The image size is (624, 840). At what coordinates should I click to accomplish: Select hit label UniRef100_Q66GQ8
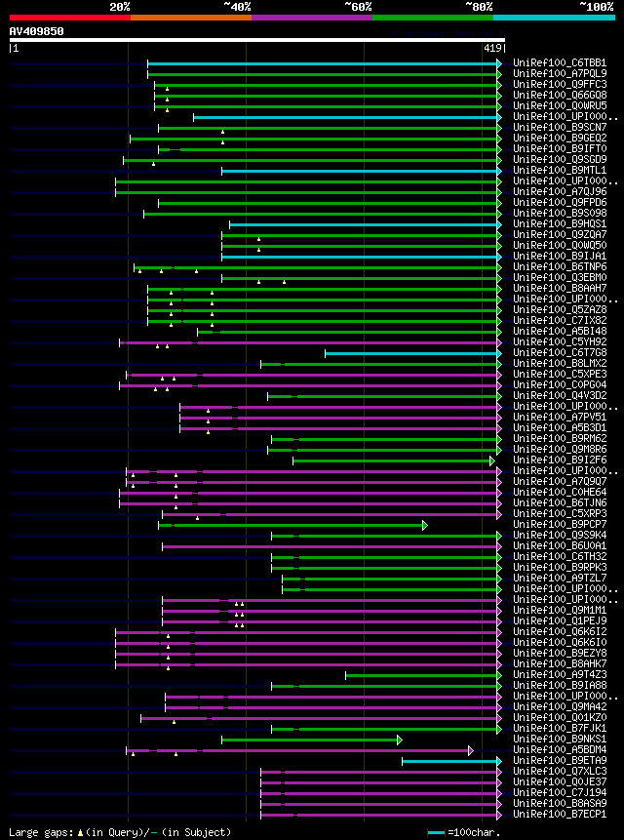pyautogui.click(x=560, y=96)
